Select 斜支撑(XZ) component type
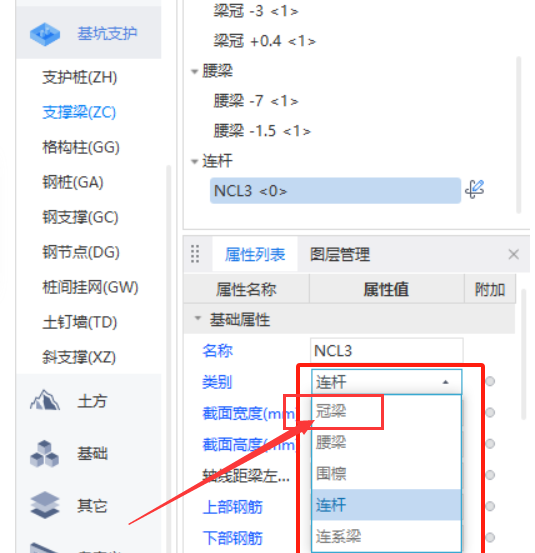Screen dimensions: 535x553 click(x=79, y=357)
